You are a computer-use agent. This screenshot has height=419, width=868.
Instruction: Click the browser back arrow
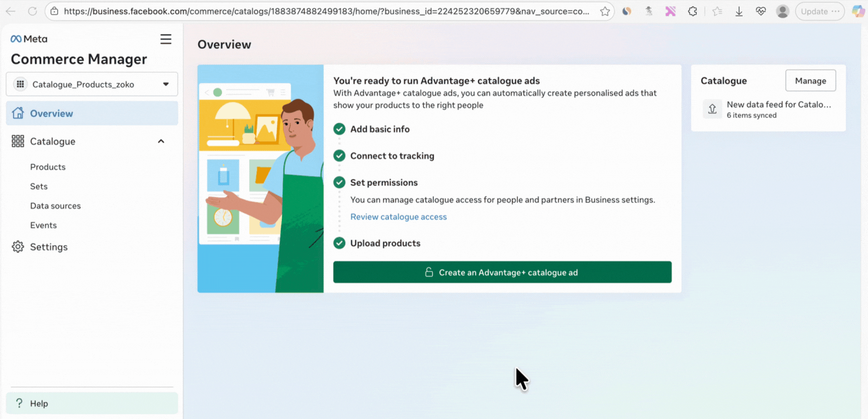[x=11, y=11]
